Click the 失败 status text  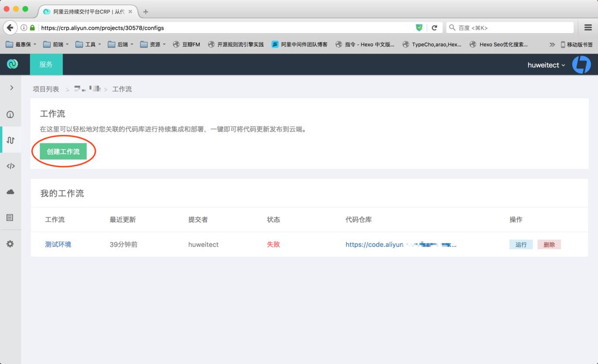click(273, 244)
